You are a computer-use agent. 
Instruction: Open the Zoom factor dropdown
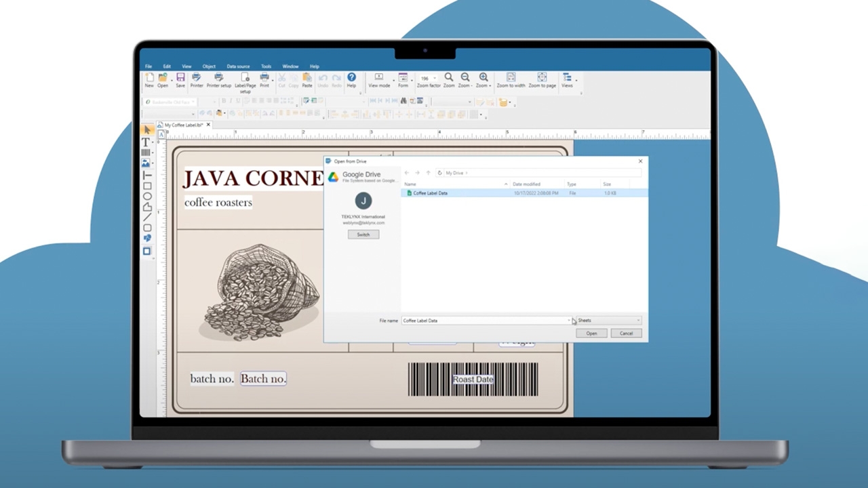point(435,79)
